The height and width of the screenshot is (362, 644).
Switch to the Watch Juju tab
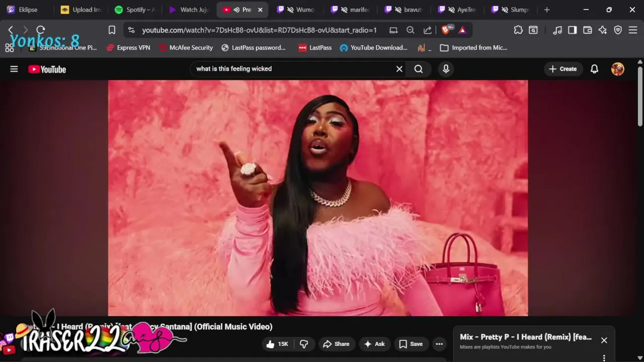(189, 10)
